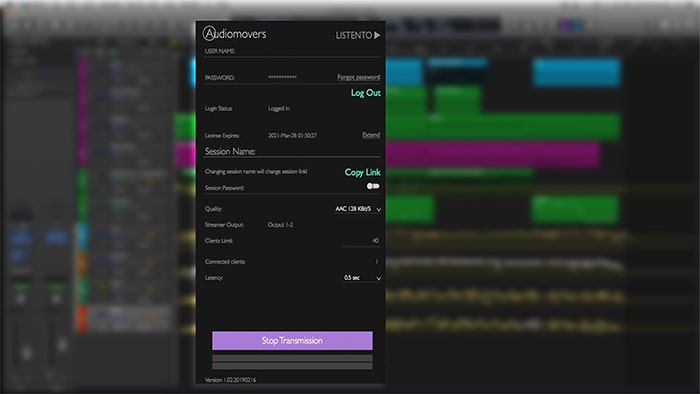Click the Connected clients count
This screenshot has height=394, width=700.
tap(376, 261)
